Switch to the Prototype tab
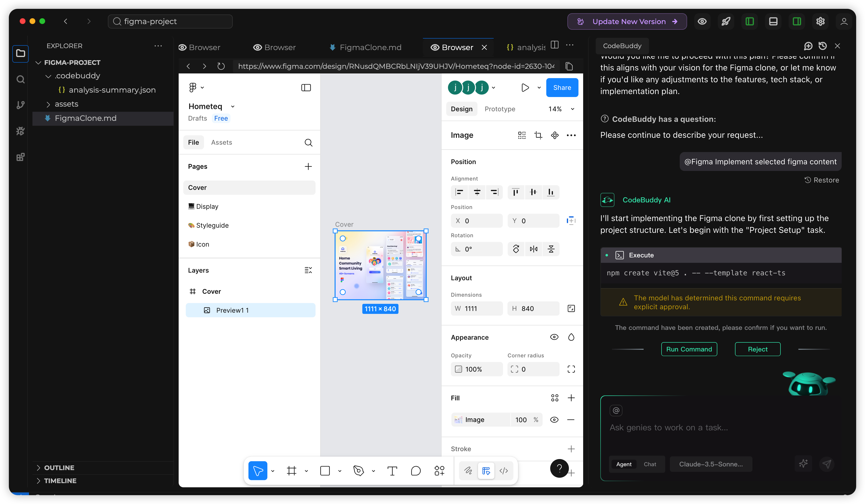Image resolution: width=865 pixels, height=504 pixels. coord(500,109)
